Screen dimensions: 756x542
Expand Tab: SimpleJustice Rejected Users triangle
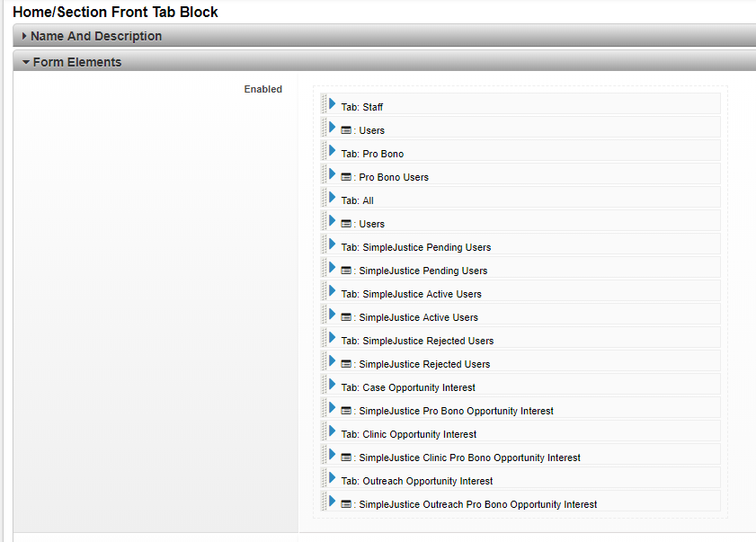pyautogui.click(x=333, y=338)
